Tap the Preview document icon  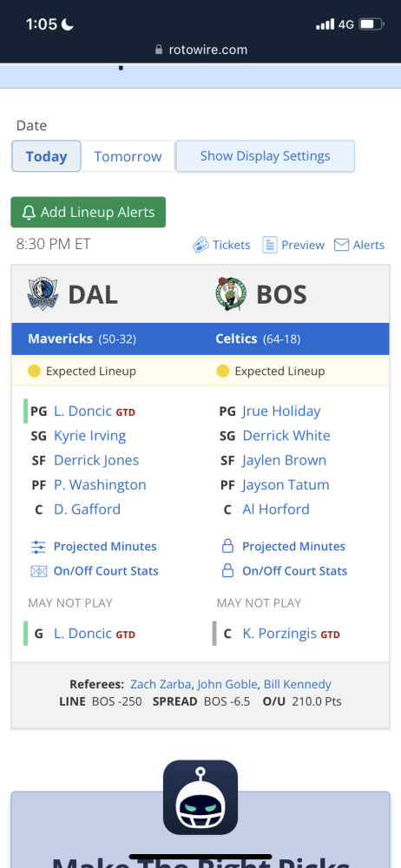[270, 245]
